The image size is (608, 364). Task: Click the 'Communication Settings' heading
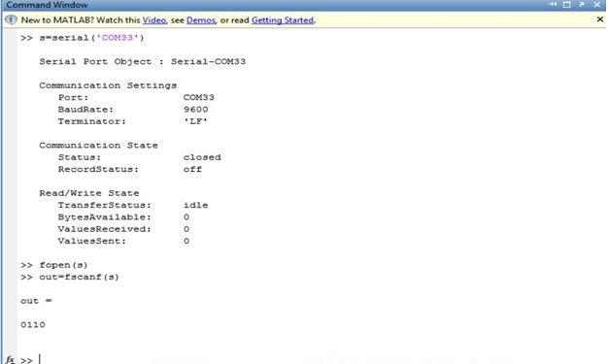(x=108, y=85)
